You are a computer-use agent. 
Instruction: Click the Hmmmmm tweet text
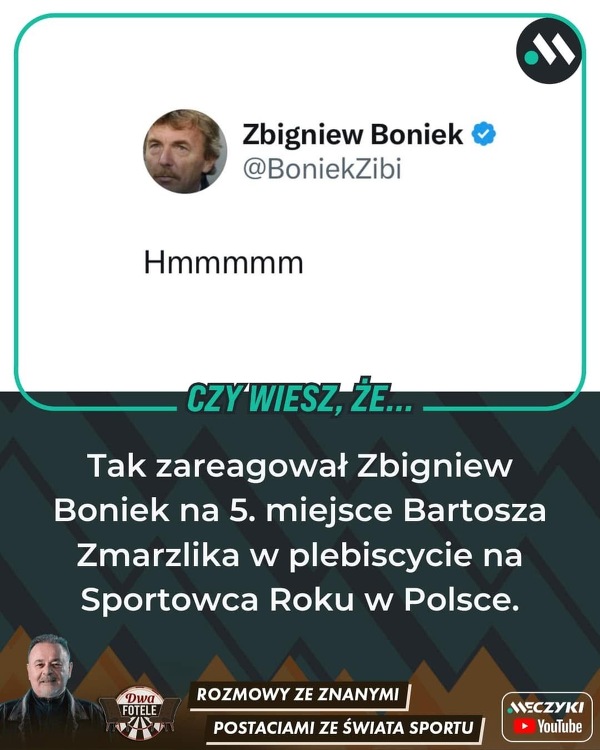pos(223,263)
